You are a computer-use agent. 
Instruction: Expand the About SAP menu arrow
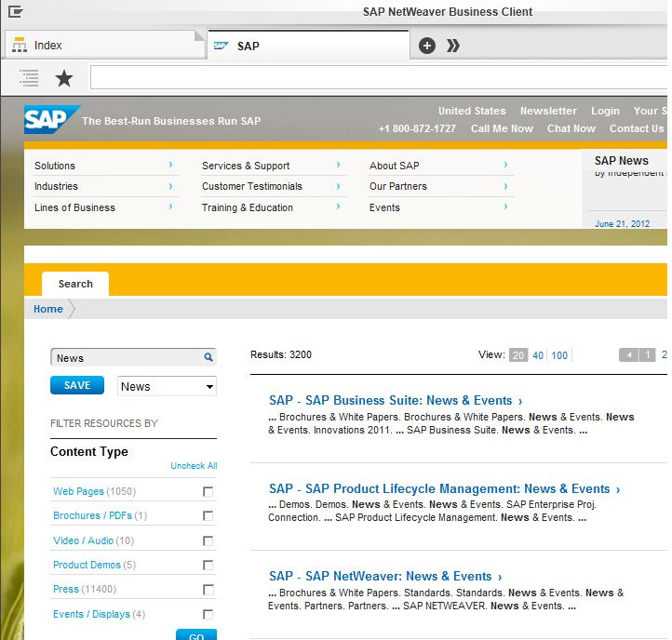505,165
